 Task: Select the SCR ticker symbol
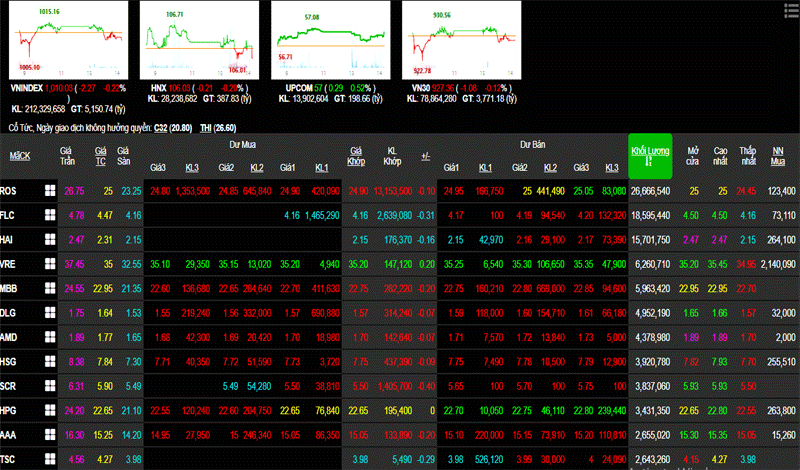point(8,386)
